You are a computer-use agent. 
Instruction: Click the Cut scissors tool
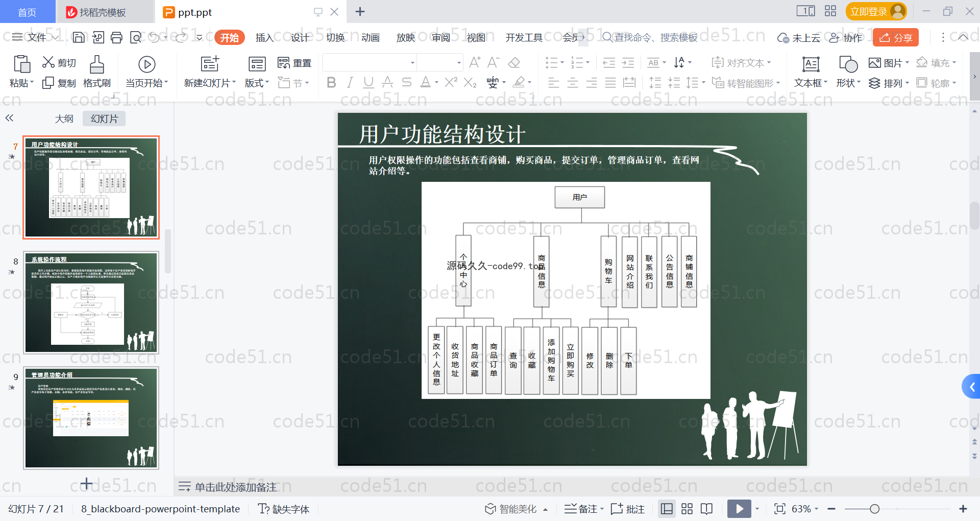coord(59,63)
